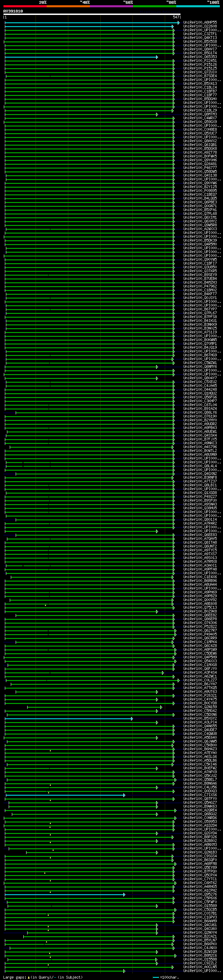Select the AV391810 query sequence label
Image resolution: width=223 pixels, height=980 pixels.
click(x=13, y=11)
